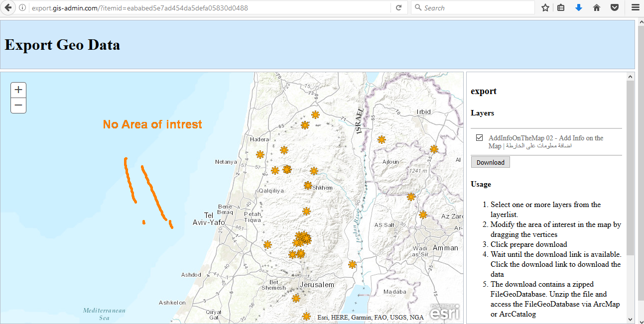Reload the page with the refresh icon
The height and width of the screenshot is (324, 644).
pos(398,8)
